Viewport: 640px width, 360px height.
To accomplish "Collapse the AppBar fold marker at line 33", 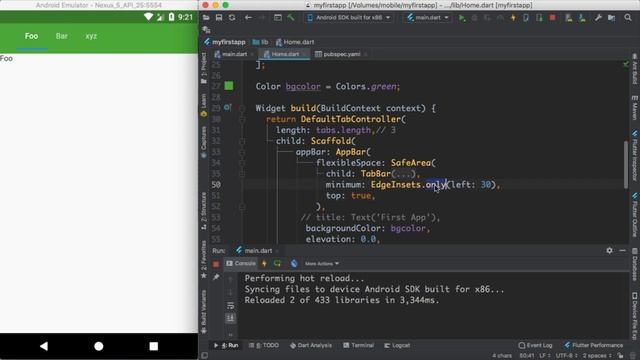I will click(242, 152).
